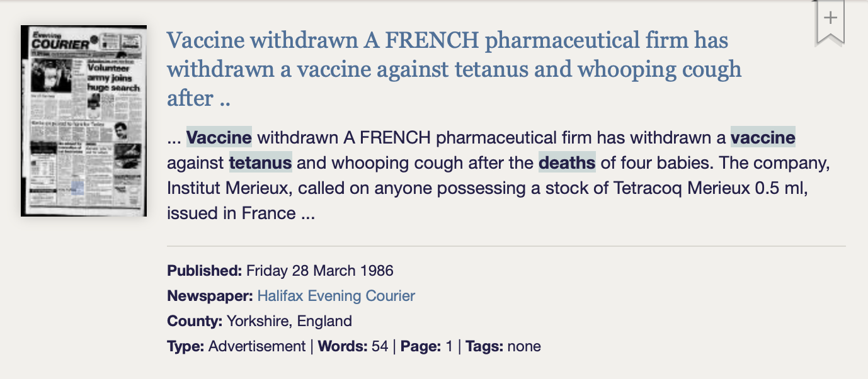The image size is (868, 379).
Task: Open the 'Vaccine withdrawn A FRENCH pharmaceutical' headline link
Action: coord(454,69)
